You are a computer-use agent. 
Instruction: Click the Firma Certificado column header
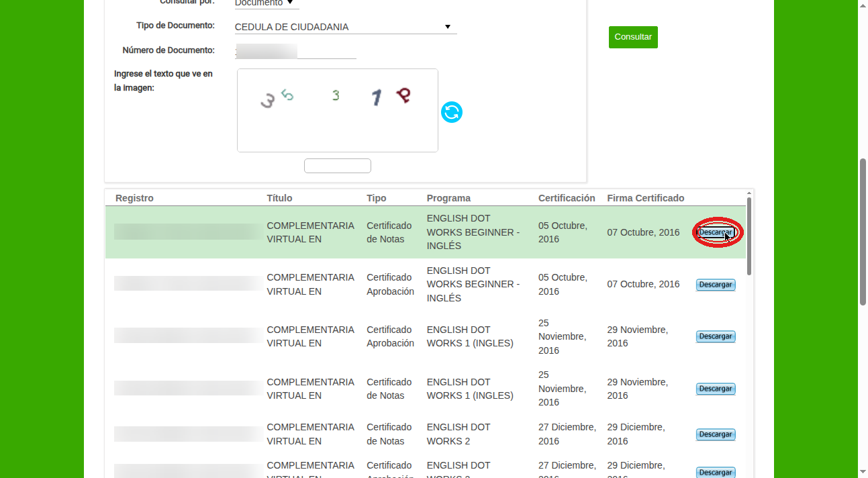tap(646, 198)
